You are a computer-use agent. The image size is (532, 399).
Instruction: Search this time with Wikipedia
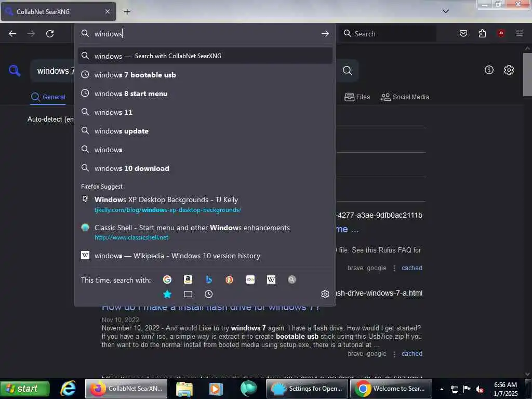coord(271,280)
